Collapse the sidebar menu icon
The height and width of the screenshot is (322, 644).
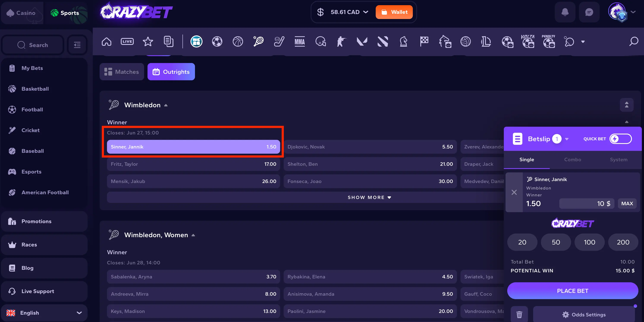point(77,45)
